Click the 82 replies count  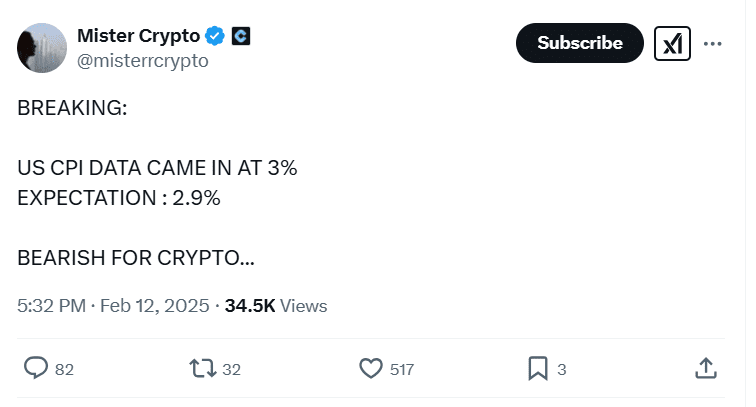point(64,370)
